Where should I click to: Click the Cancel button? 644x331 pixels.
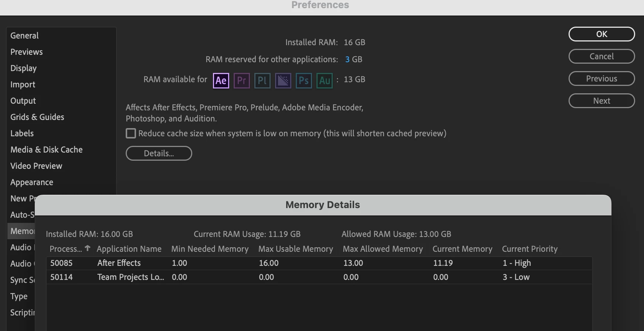click(602, 56)
